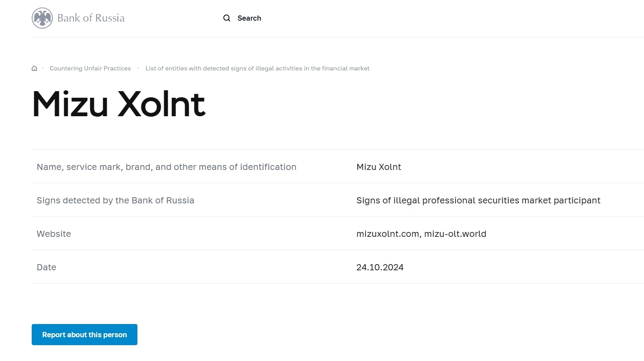The image size is (644, 361).
Task: Click the 24.10.2024 date value
Action: click(380, 267)
